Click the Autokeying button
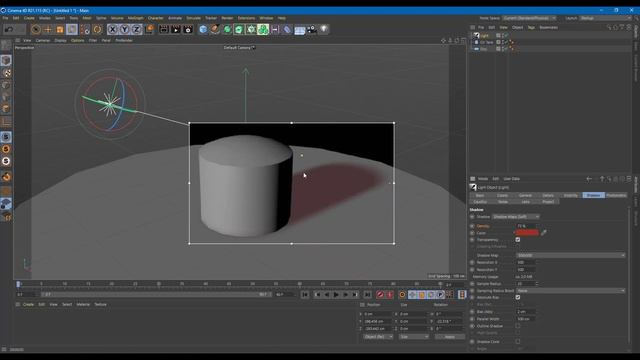Screen dimensions: 640x360 click(x=390, y=294)
